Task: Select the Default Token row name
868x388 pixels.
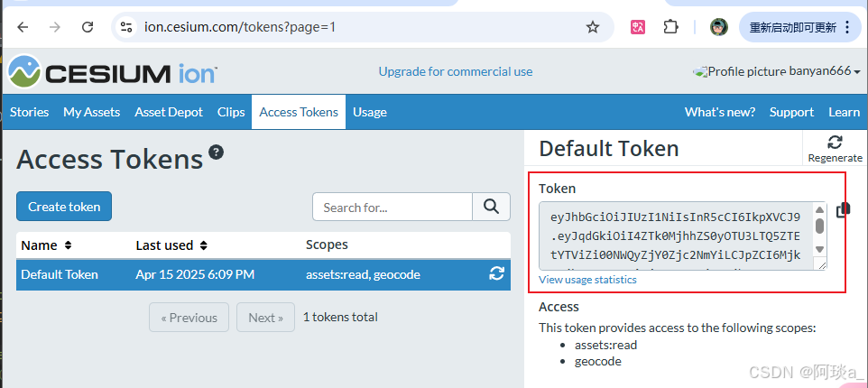Action: tap(60, 274)
